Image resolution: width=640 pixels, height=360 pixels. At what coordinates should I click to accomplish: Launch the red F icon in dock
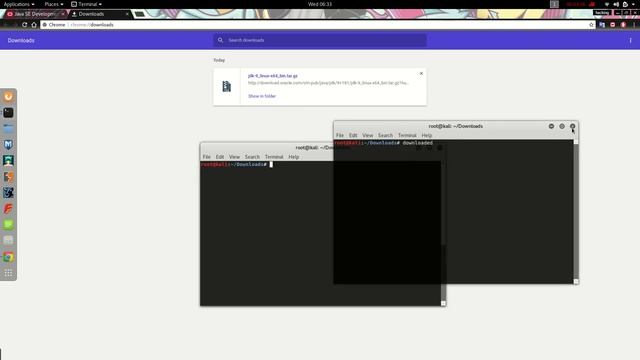[8, 209]
